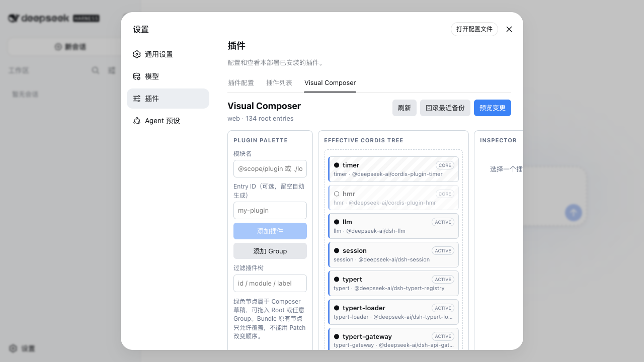
Task: Select 插件 in the settings sidebar
Action: click(x=168, y=99)
